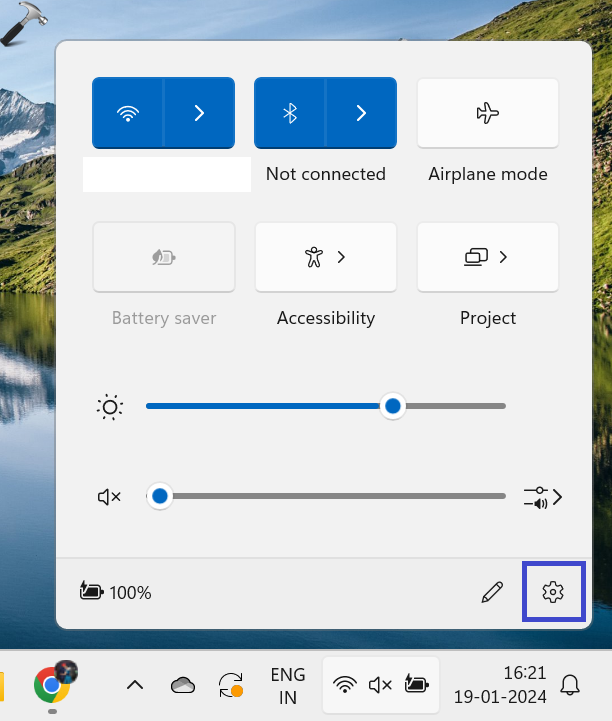Enable Airplane mode tile
Viewport: 612px width, 721px height.
[x=488, y=113]
